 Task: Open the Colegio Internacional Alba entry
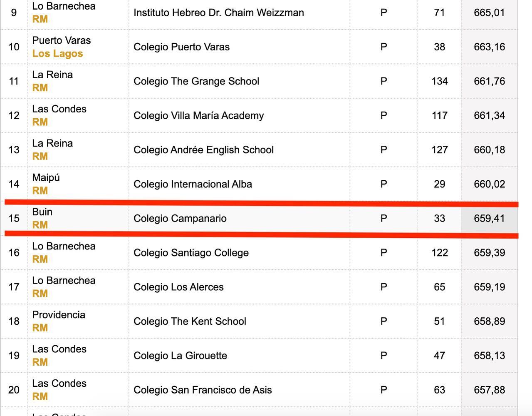pos(193,184)
